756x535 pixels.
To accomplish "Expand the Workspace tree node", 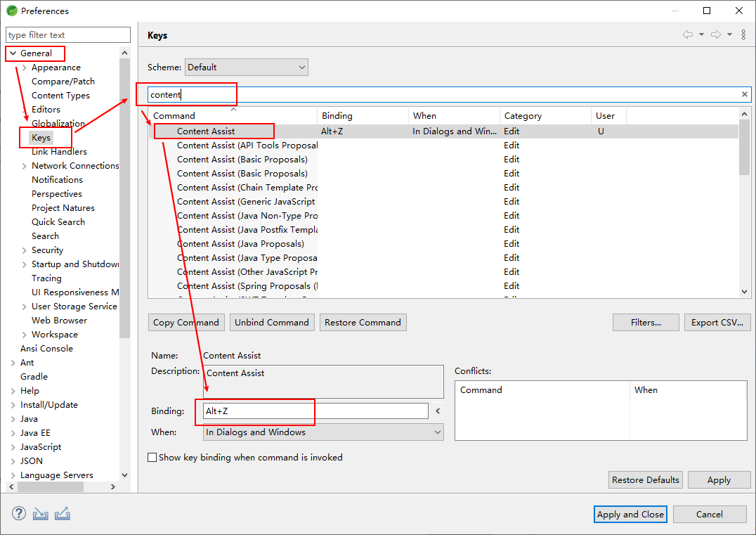I will (x=24, y=335).
